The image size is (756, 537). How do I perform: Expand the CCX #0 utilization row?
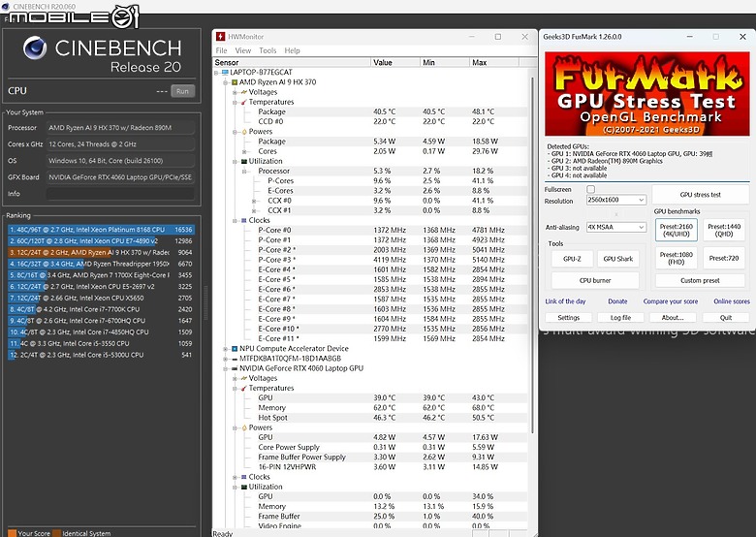tap(254, 201)
